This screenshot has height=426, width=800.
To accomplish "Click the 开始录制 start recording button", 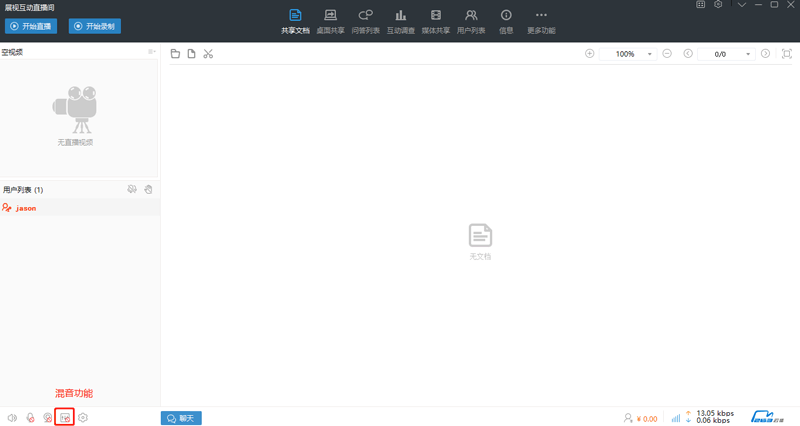I will click(x=95, y=26).
